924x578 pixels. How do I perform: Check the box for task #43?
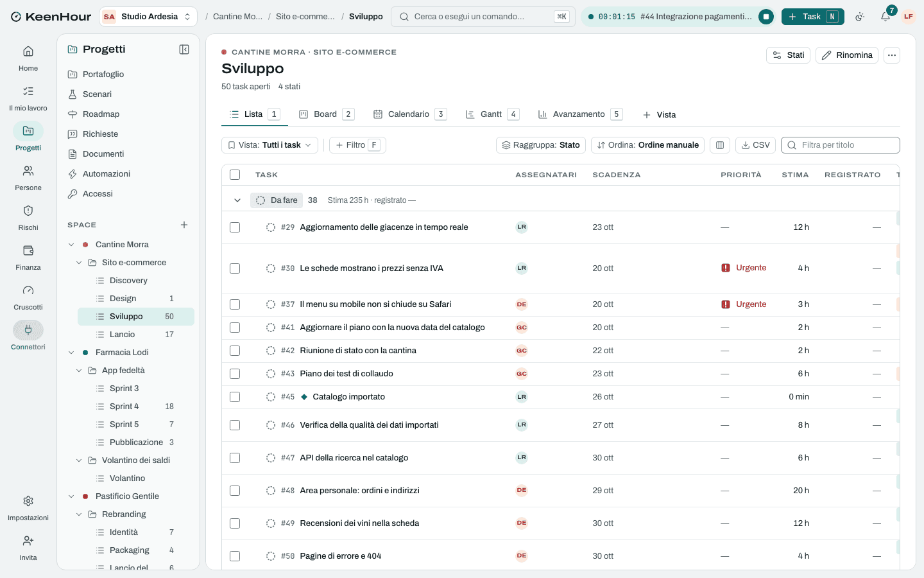point(235,374)
